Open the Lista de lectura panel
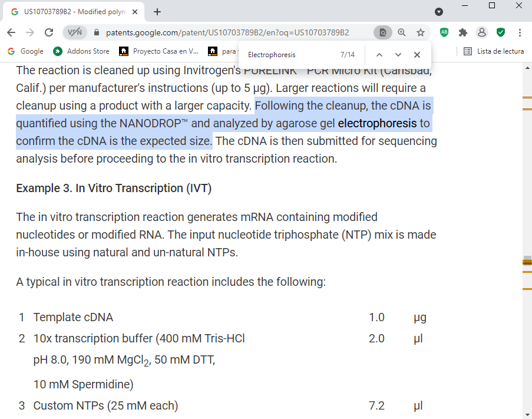The height and width of the screenshot is (419, 532). click(494, 51)
